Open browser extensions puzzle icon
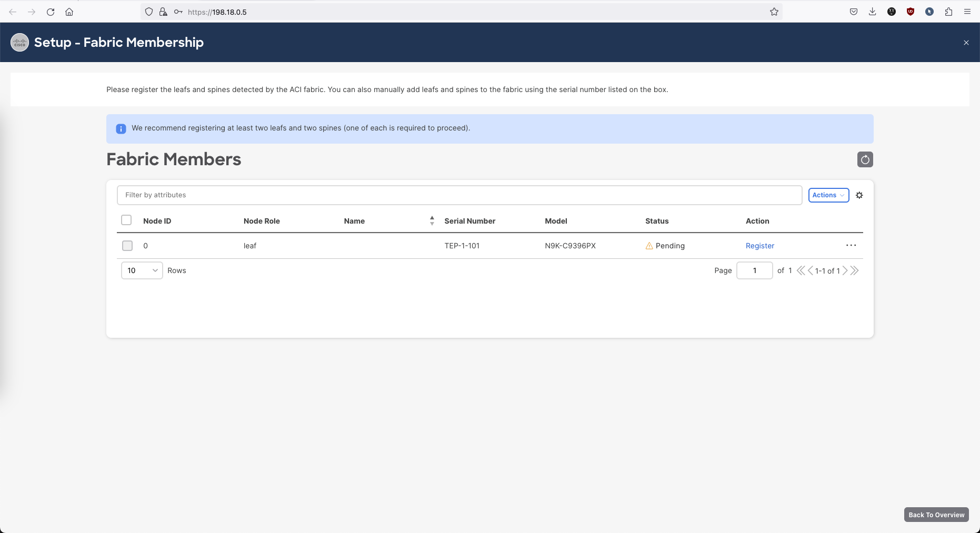980x533 pixels. coord(948,12)
